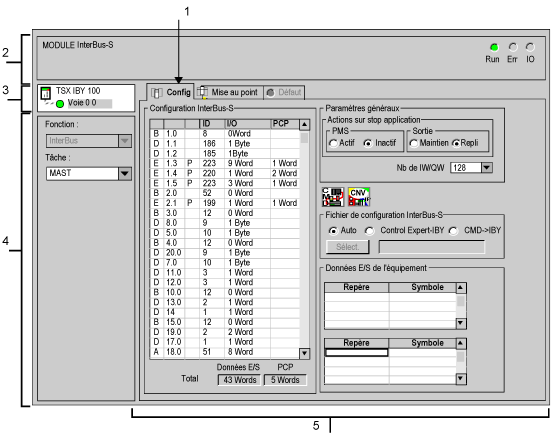Select row 1.1 with ID 186
This screenshot has width=552, height=439.
tap(225, 144)
